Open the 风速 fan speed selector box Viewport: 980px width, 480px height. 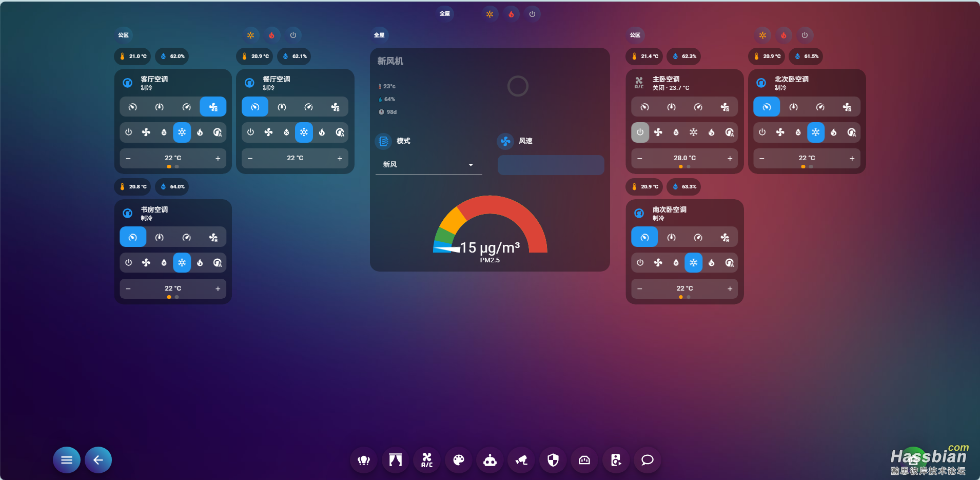pyautogui.click(x=551, y=165)
